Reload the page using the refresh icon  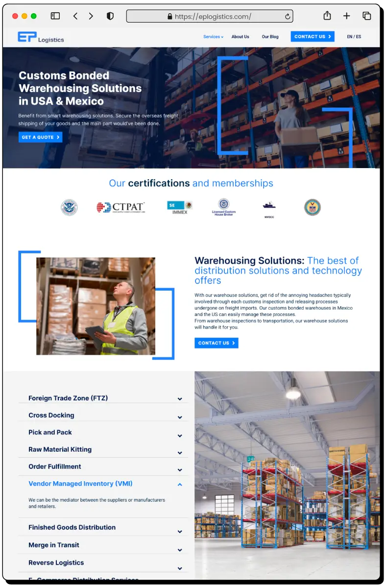[x=288, y=17]
